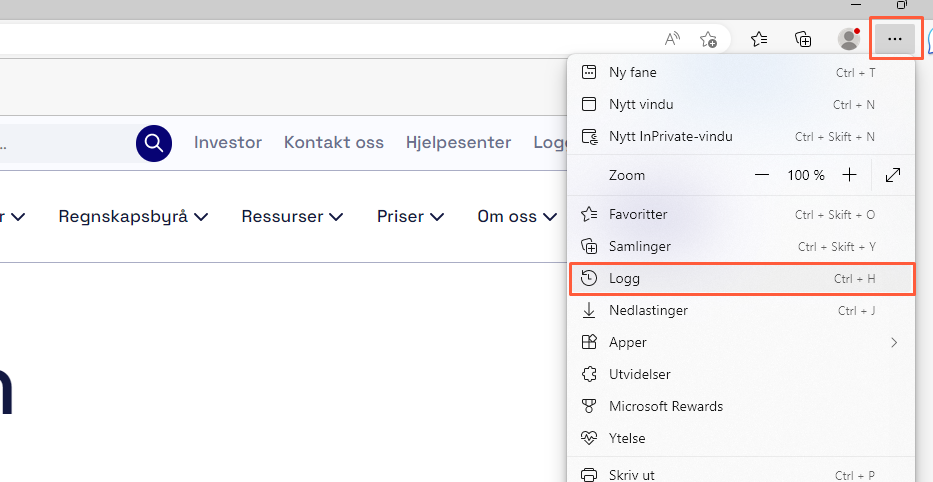Expand the Regnskapsbyrå dropdown menu

coord(133,216)
